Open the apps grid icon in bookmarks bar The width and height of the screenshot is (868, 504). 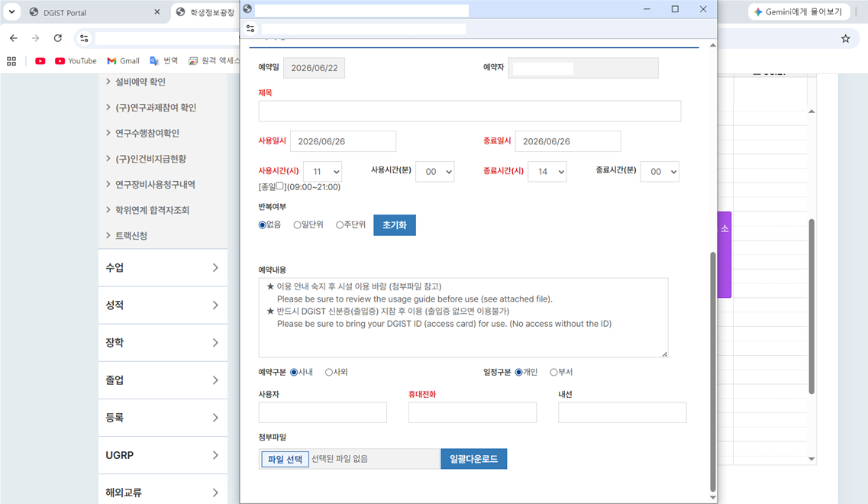pos(11,61)
